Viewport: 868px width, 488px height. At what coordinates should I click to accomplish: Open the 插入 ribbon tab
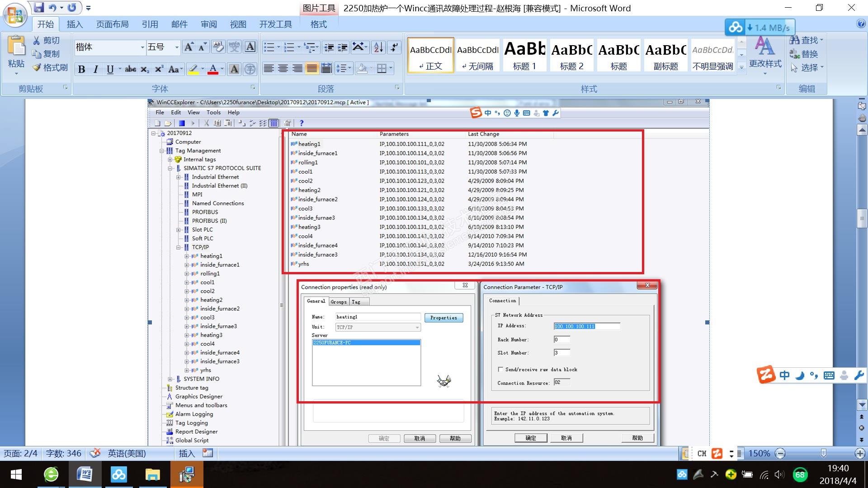click(75, 24)
